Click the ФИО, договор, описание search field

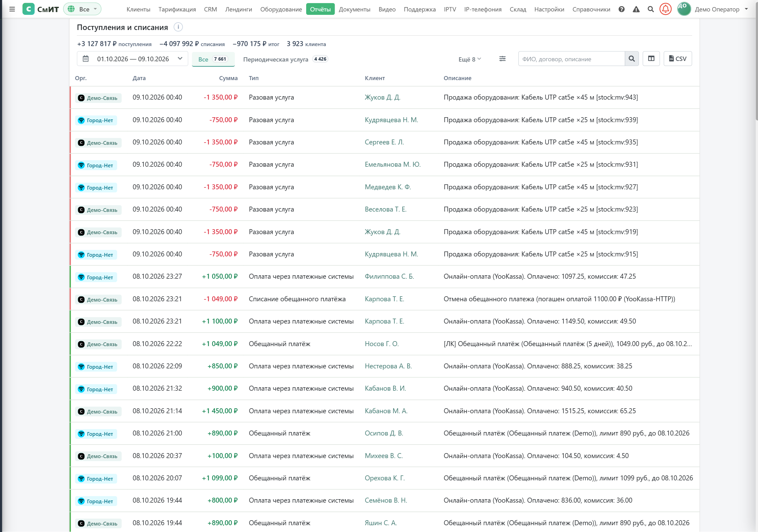pyautogui.click(x=572, y=59)
